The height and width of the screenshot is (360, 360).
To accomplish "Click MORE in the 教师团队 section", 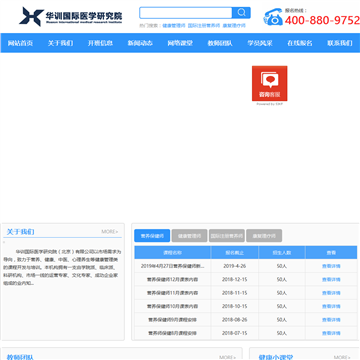I will 227,357.
